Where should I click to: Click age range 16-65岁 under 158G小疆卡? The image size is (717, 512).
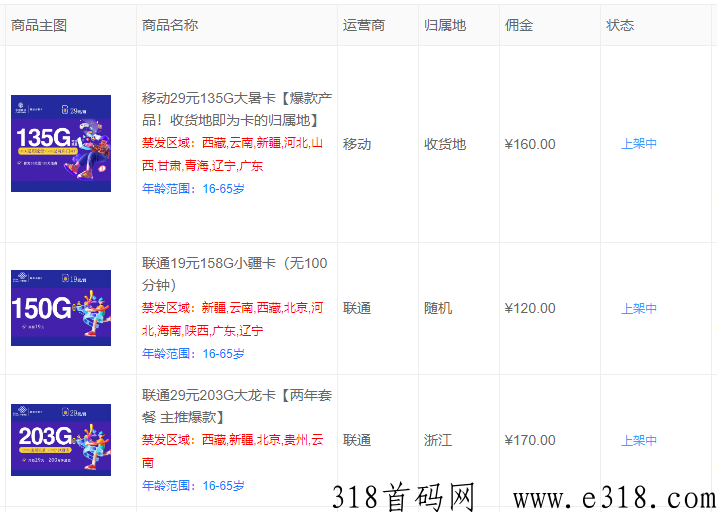click(x=193, y=353)
